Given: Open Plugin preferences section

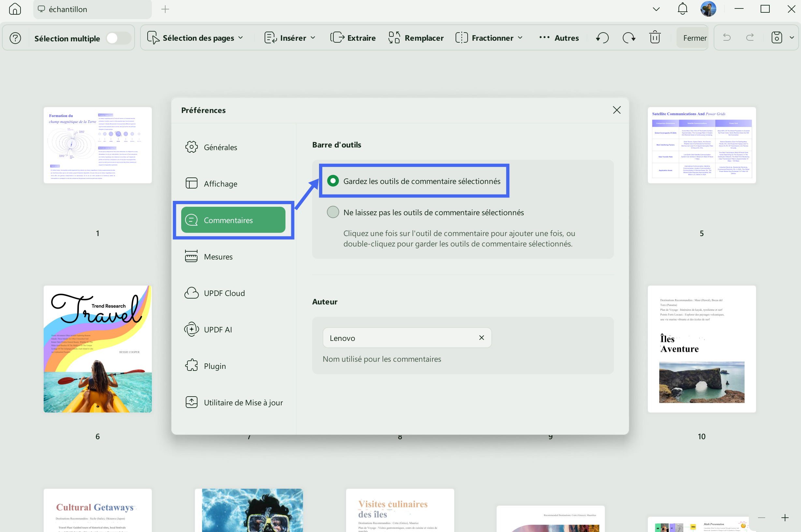Looking at the screenshot, I should (x=233, y=366).
